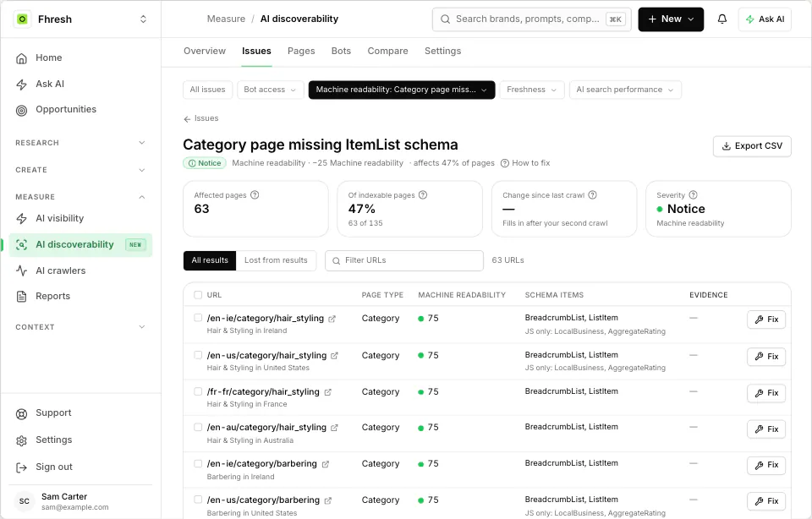Click the Measure breadcrumb
This screenshot has width=812, height=519.
227,19
